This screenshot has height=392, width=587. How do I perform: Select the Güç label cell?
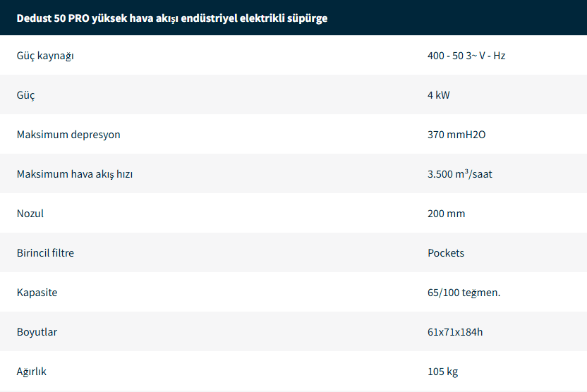click(x=25, y=95)
